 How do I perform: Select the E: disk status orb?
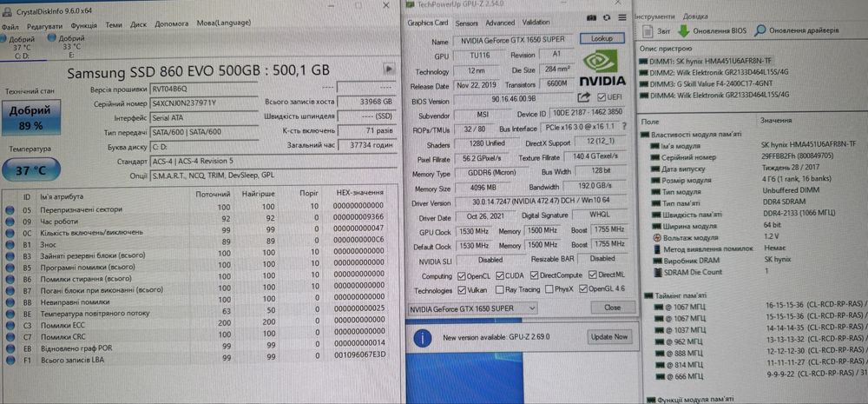(x=52, y=38)
